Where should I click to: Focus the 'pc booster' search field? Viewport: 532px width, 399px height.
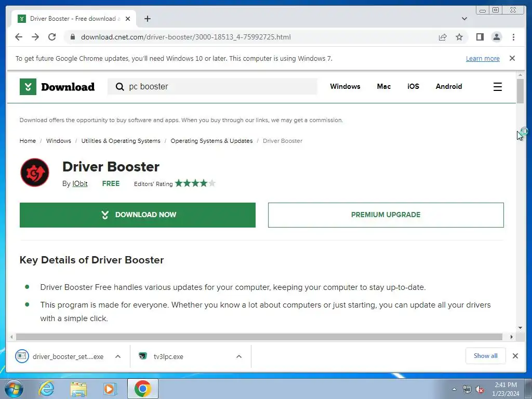tap(212, 87)
